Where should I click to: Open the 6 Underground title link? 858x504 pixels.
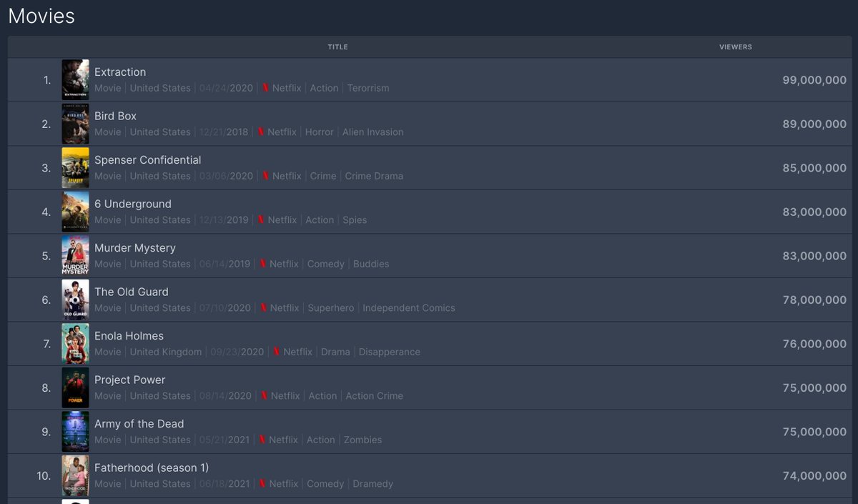tap(133, 204)
